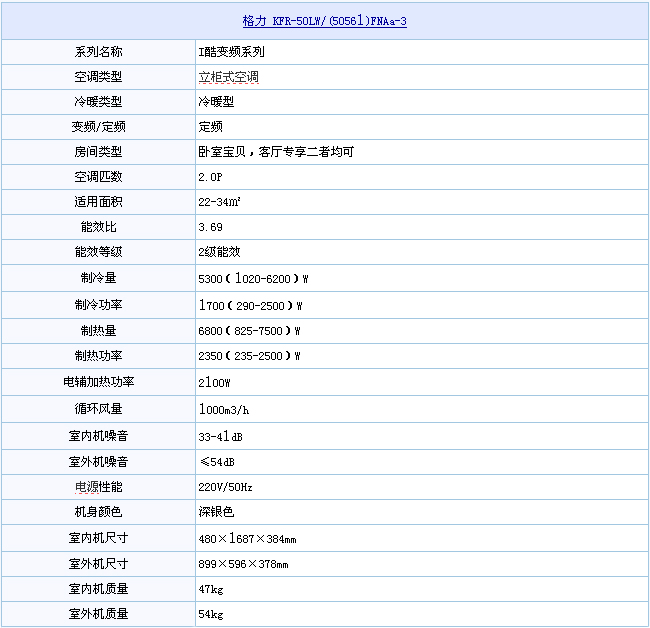The width and height of the screenshot is (650, 628).
Task: Select the I酷变频系列 value text
Action: tap(232, 51)
